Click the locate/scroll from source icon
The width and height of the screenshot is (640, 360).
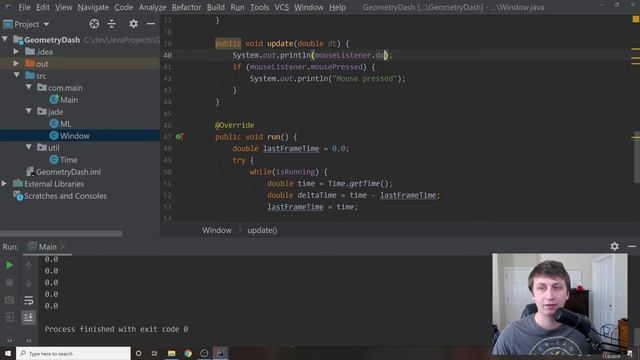(94, 24)
